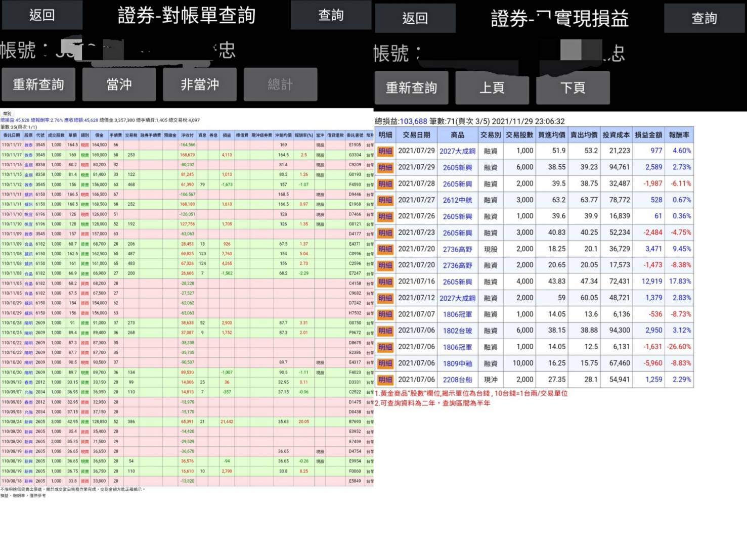The width and height of the screenshot is (747, 560).
Task: Click the 損益金額 column header
Action: pyautogui.click(x=648, y=135)
